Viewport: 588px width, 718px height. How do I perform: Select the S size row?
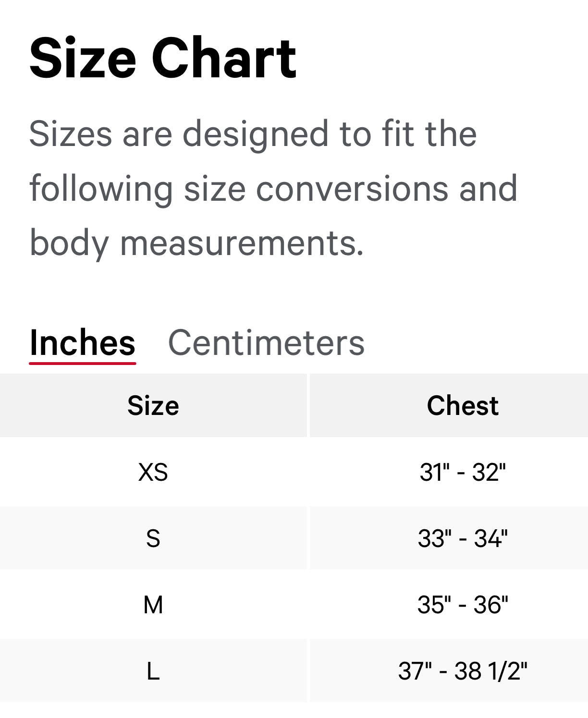tap(152, 538)
